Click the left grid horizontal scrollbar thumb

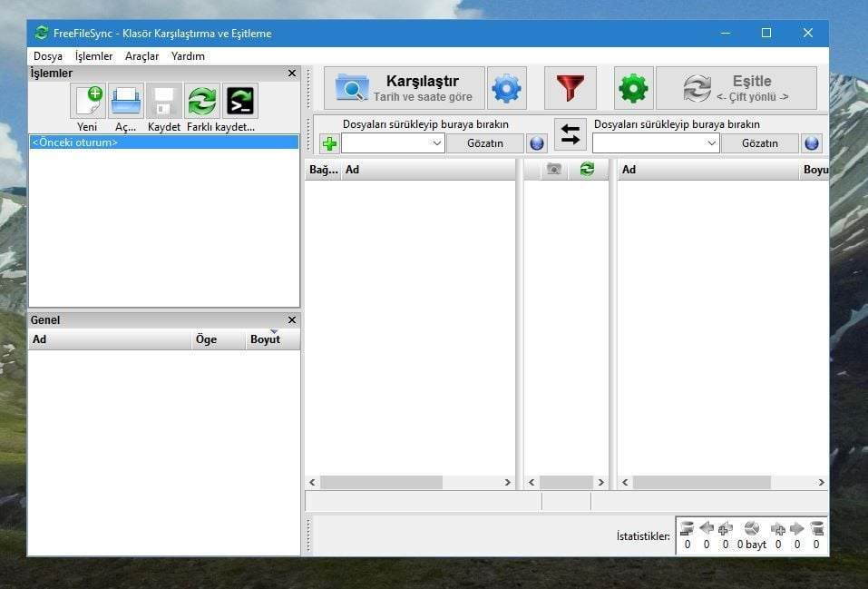tap(382, 483)
